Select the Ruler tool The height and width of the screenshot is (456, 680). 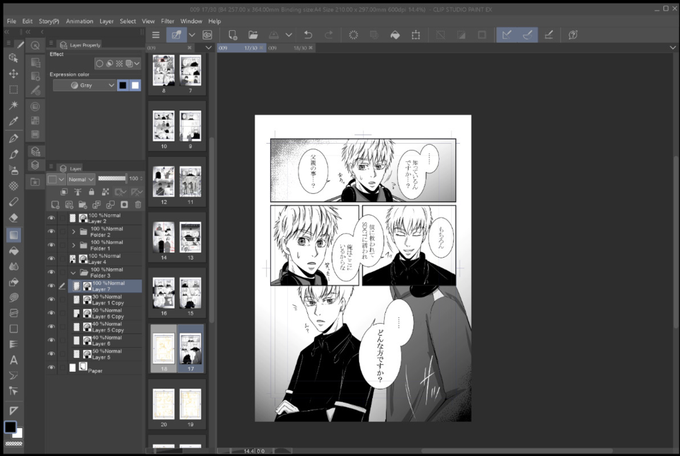click(x=13, y=410)
